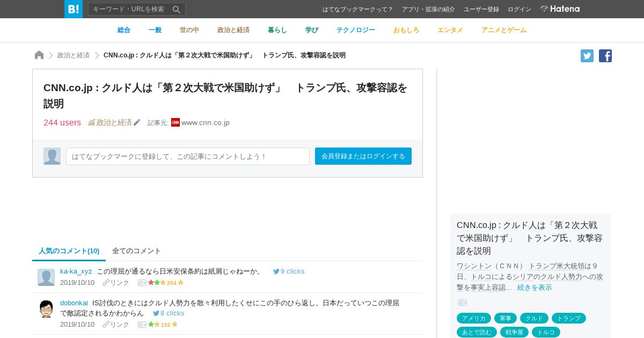
Task: Share article on Twitter icon
Action: (x=587, y=56)
